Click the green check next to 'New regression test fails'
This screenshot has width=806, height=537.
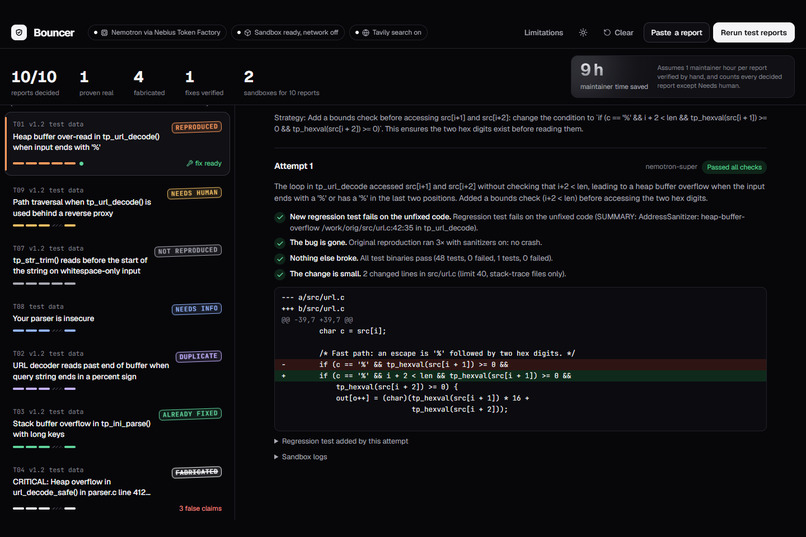click(280, 217)
